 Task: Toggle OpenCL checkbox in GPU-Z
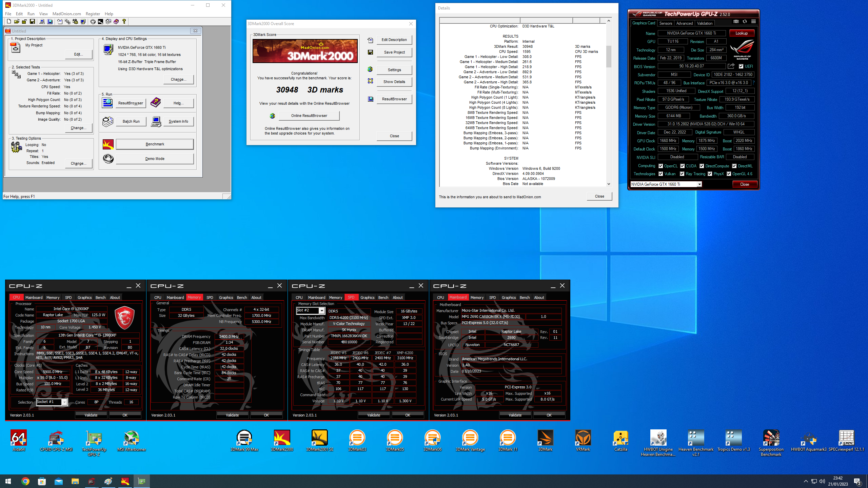pos(660,166)
